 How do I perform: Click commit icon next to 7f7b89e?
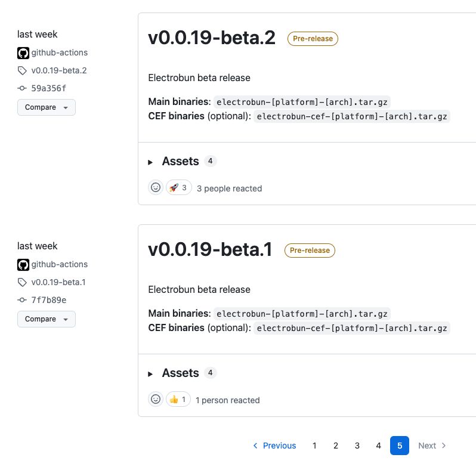tap(22, 300)
